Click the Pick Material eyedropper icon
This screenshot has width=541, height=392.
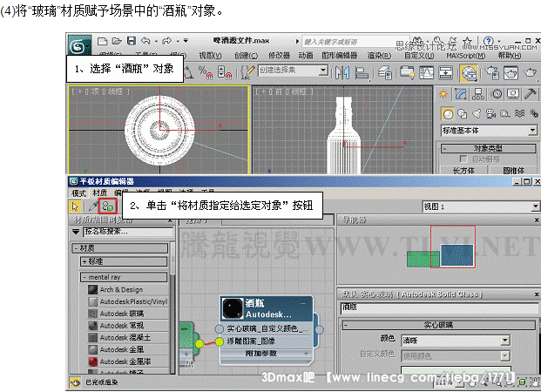click(93, 206)
